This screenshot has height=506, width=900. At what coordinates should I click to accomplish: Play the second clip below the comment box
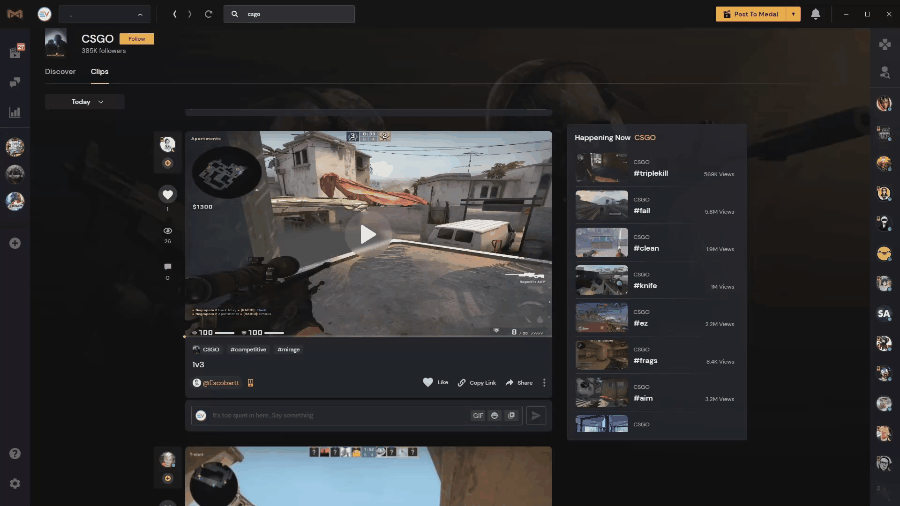coord(368,476)
